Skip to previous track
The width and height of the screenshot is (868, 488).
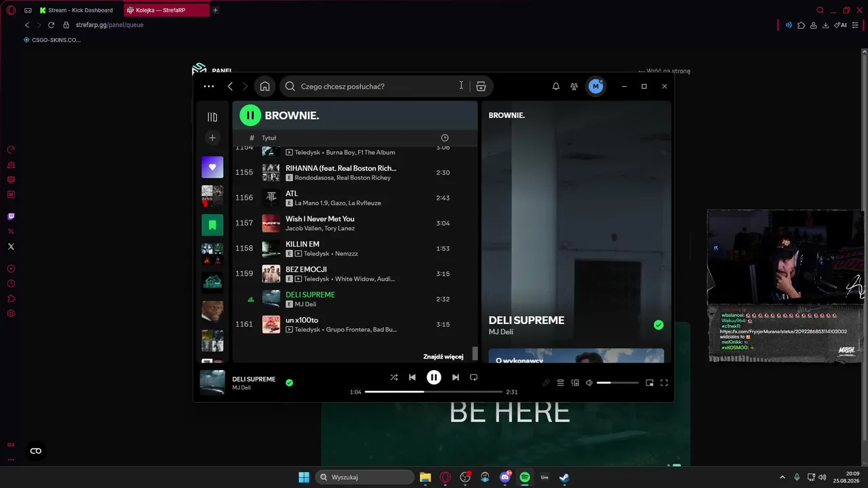coord(412,378)
